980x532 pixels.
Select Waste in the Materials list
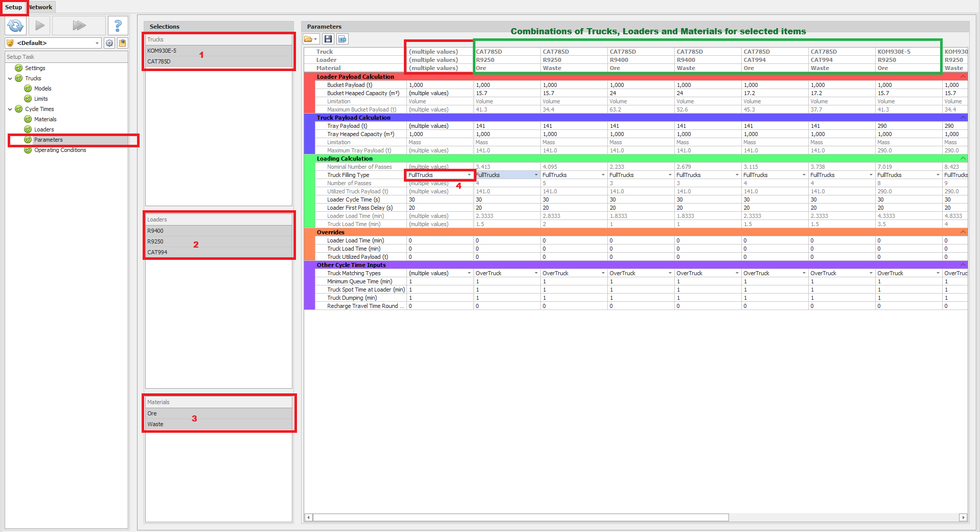click(155, 424)
